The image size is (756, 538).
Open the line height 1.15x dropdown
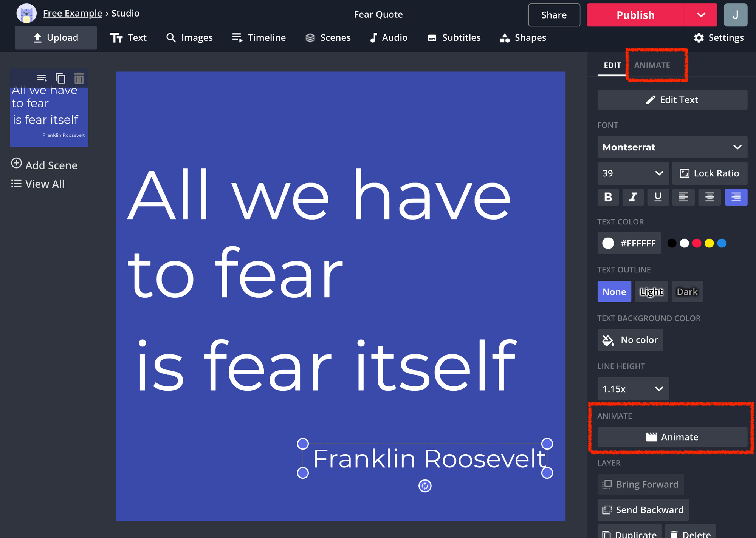tap(633, 389)
